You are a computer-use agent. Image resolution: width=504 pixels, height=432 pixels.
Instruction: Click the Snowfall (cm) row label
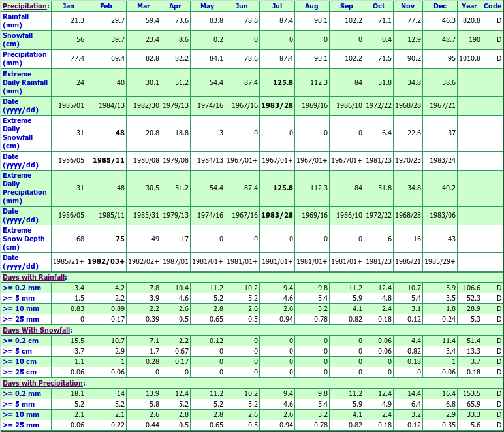click(x=18, y=40)
